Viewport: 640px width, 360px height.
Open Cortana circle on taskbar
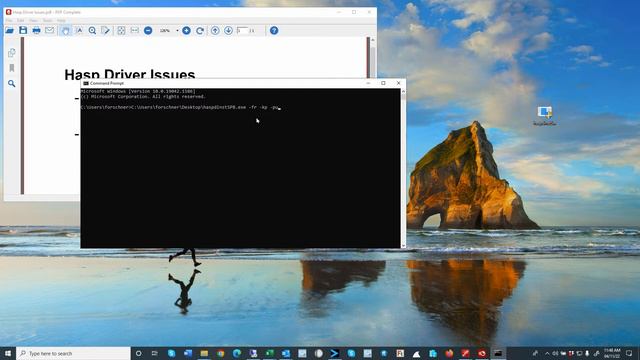pyautogui.click(x=138, y=353)
